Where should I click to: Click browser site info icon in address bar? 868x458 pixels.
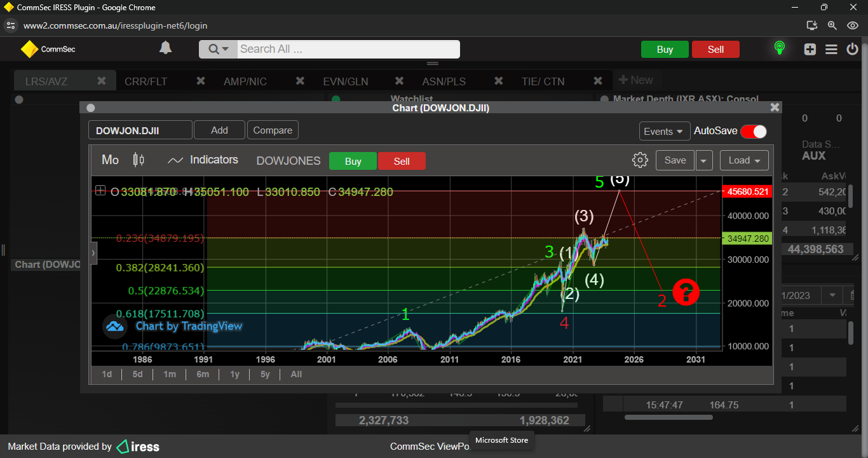click(10, 25)
